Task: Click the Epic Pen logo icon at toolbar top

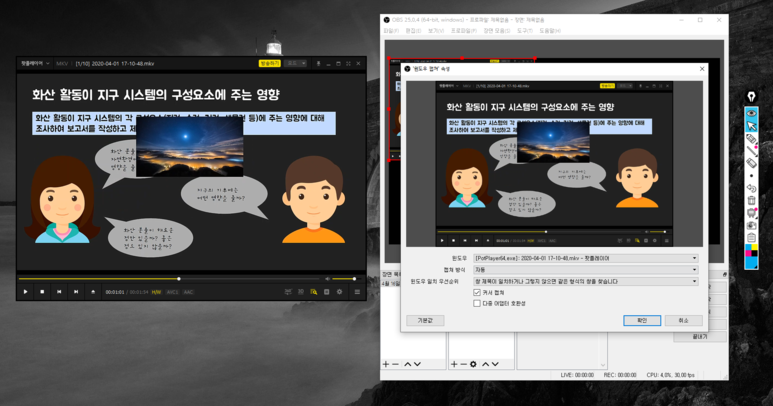Action: pyautogui.click(x=751, y=97)
